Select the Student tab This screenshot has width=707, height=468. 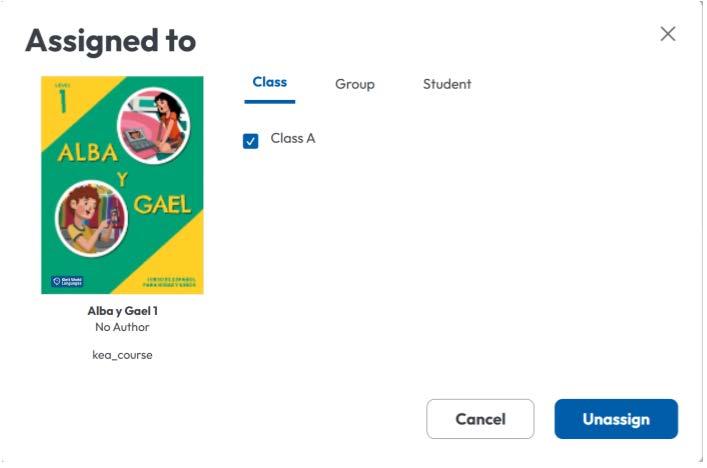(x=447, y=84)
